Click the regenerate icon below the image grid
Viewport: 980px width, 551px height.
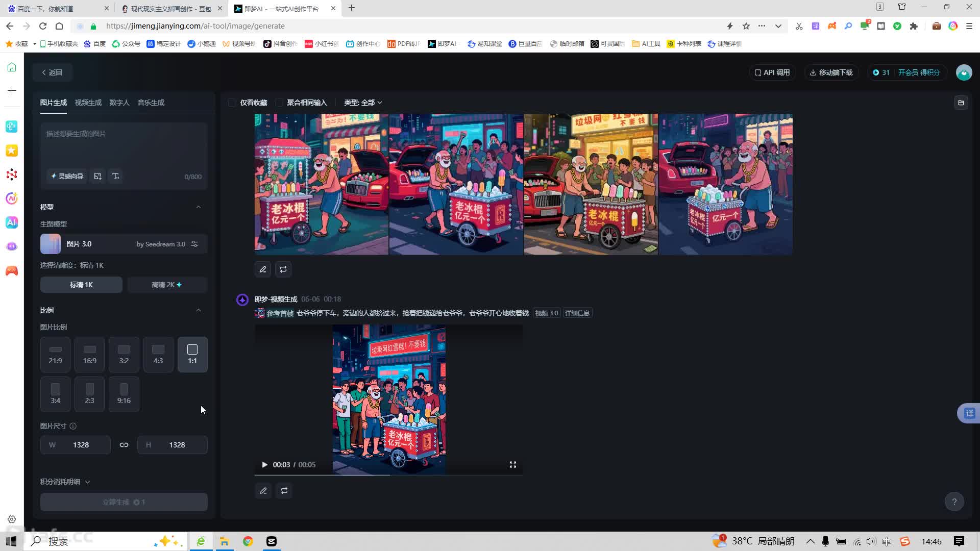[283, 269]
